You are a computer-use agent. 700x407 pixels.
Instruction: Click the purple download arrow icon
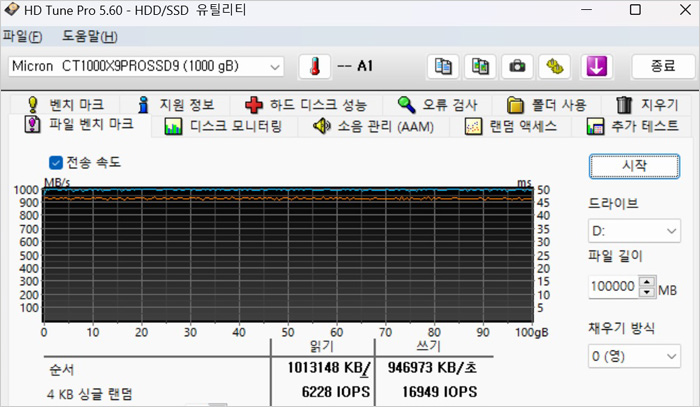click(x=596, y=66)
